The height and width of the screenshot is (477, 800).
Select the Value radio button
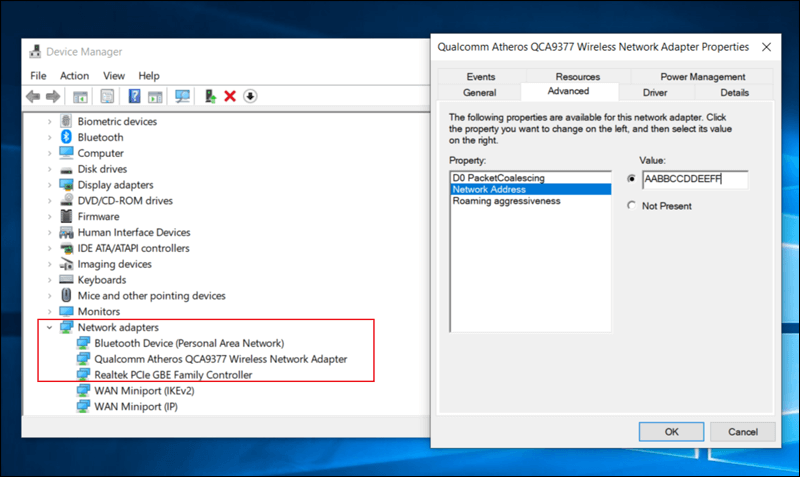click(x=632, y=179)
